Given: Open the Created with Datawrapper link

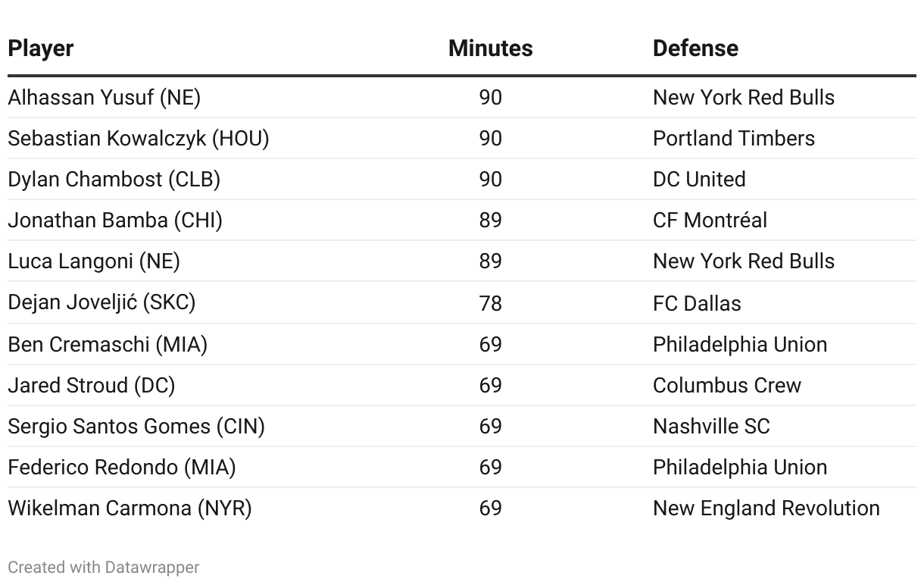Looking at the screenshot, I should point(104,567).
